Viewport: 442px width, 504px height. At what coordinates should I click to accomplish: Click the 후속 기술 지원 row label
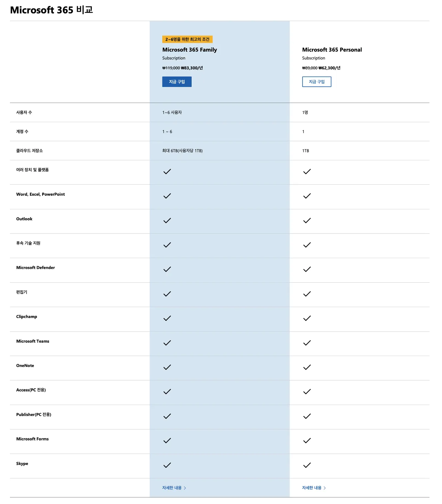pyautogui.click(x=28, y=243)
